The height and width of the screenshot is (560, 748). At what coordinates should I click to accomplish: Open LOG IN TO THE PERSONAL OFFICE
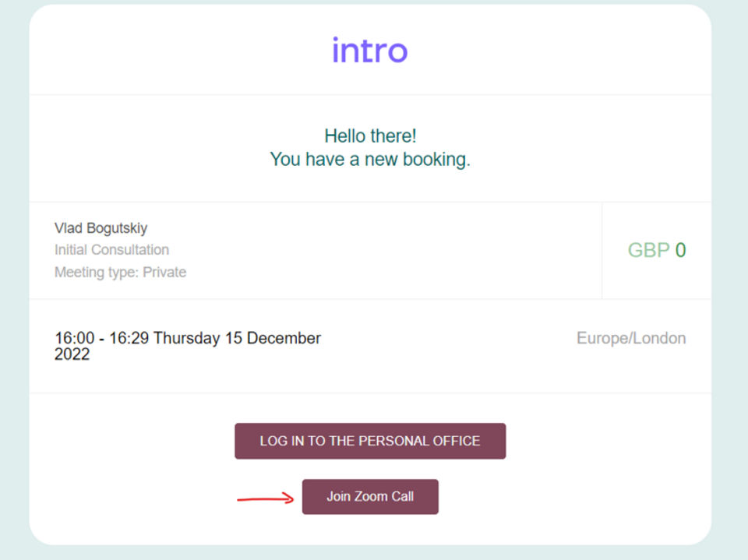[x=370, y=441]
